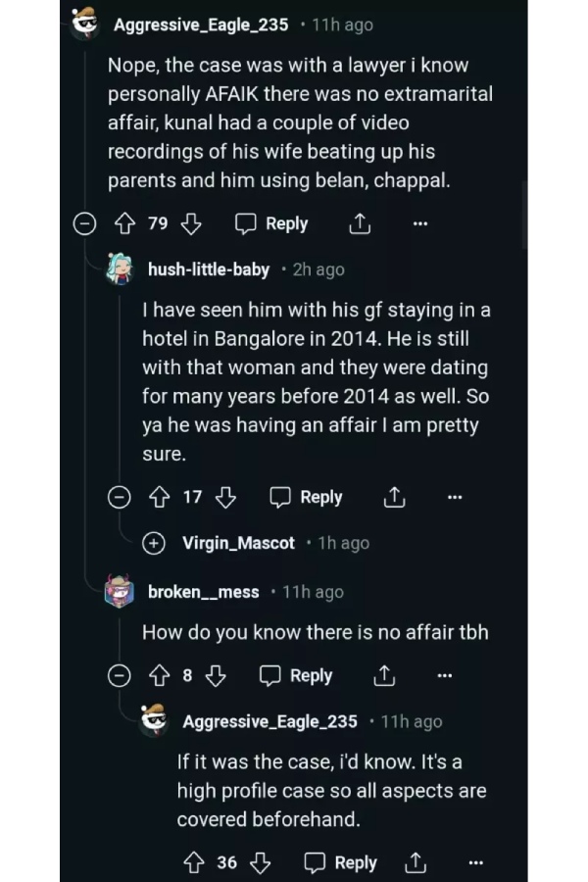Collapse broken__mess's comment thread
Viewport: 588px width, 882px height.
point(120,675)
